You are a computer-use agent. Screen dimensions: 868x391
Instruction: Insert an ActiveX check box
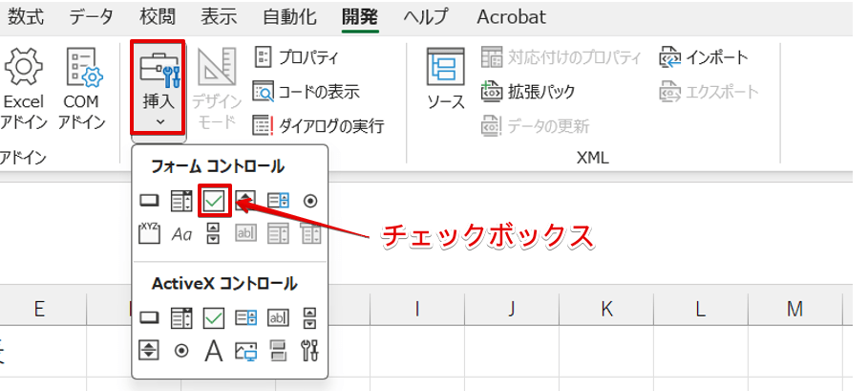pyautogui.click(x=214, y=318)
